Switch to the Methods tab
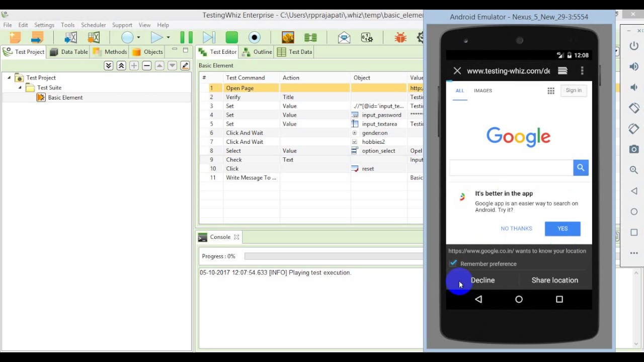 (110, 52)
